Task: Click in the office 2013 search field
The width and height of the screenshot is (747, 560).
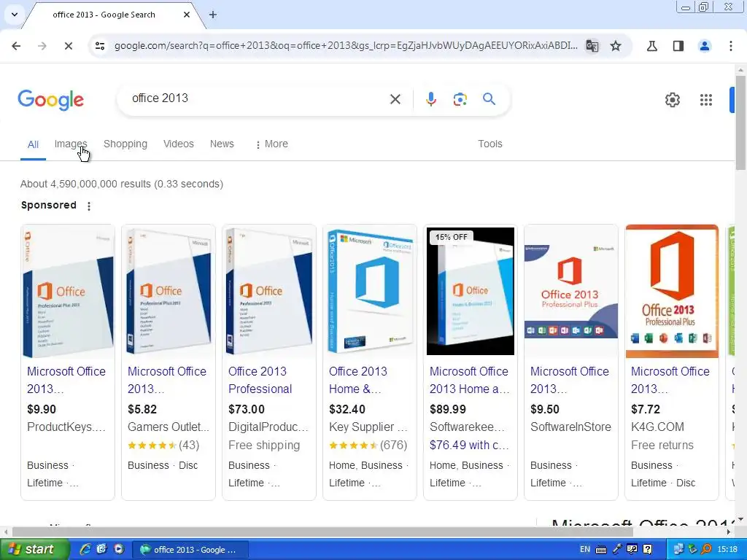Action: 258,98
